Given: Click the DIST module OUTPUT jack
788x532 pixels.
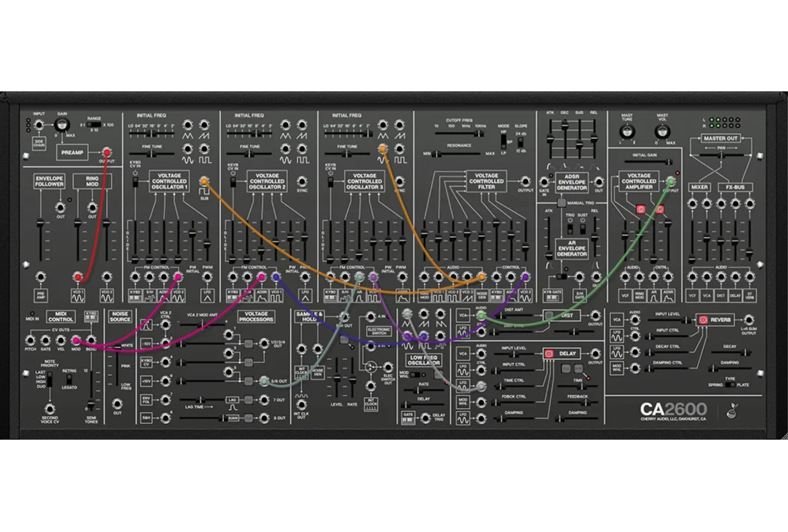Looking at the screenshot, I should point(595,315).
